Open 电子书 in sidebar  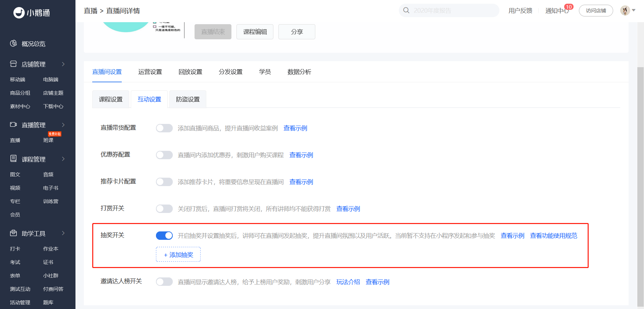tap(51, 188)
